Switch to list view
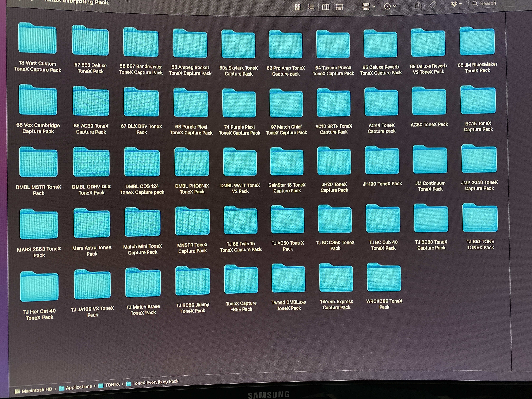Screen dimensions: 532x399 (x=311, y=7)
